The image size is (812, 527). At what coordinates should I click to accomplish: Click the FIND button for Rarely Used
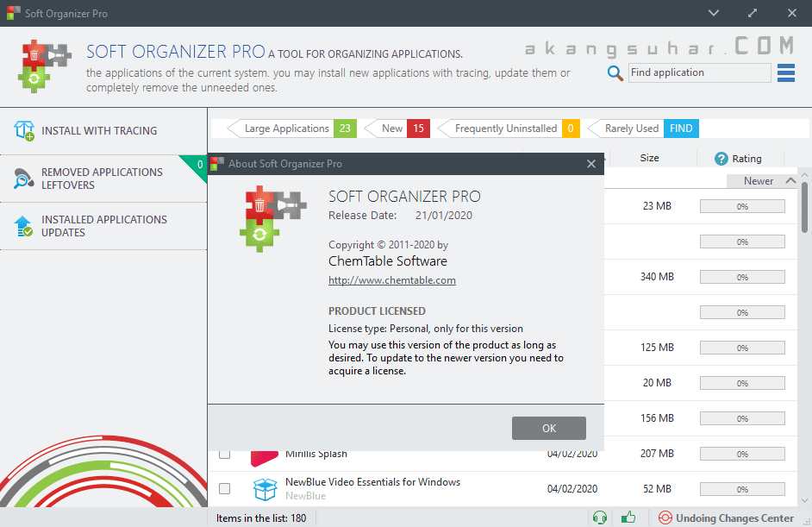click(x=681, y=129)
